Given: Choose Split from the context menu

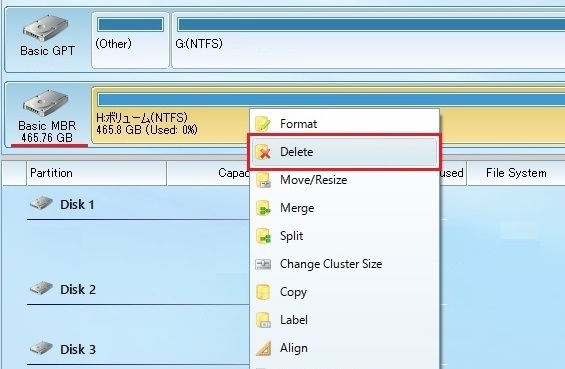Looking at the screenshot, I should pos(344,236).
